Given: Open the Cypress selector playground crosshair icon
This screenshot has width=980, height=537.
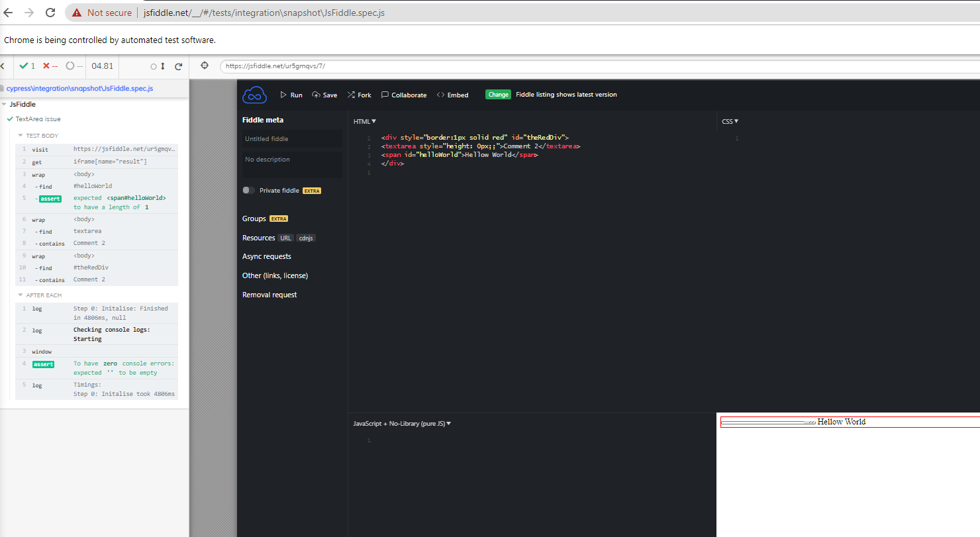Looking at the screenshot, I should 205,66.
